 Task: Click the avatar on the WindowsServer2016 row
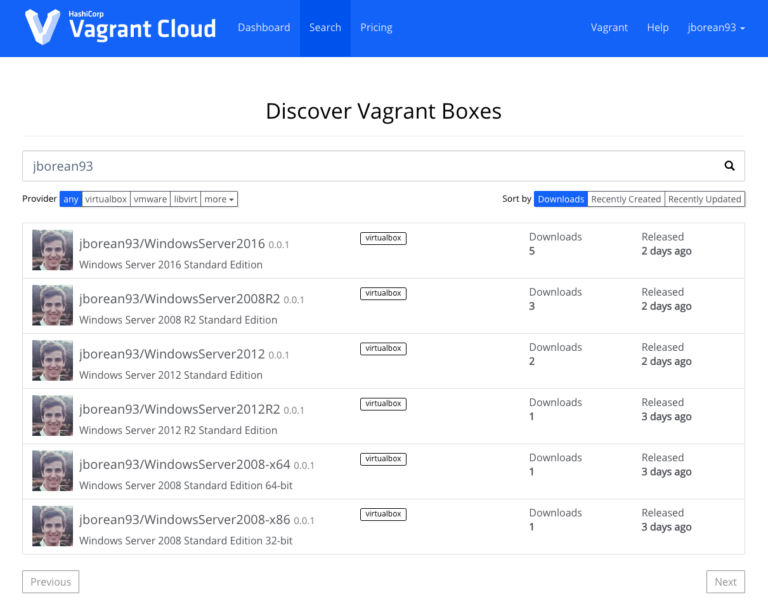[x=52, y=250]
